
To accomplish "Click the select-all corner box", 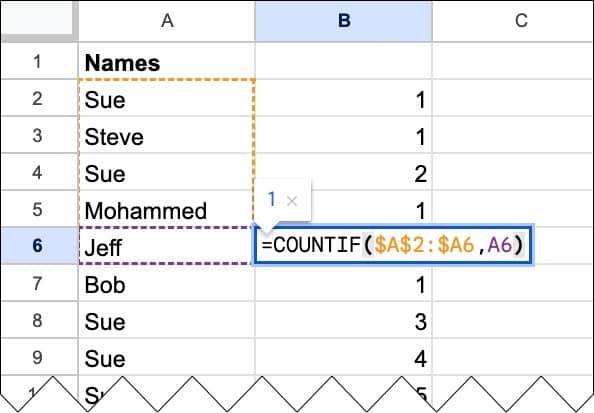I will pos(39,21).
